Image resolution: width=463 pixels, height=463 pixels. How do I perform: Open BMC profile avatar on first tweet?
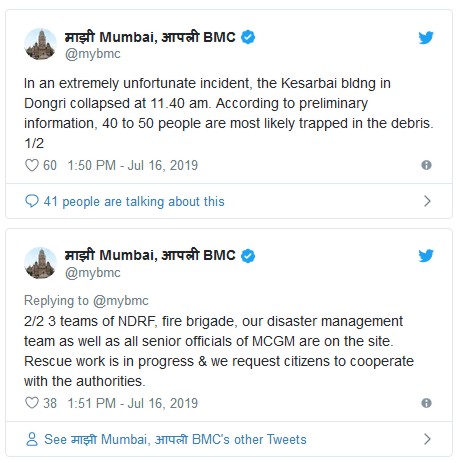[x=40, y=44]
